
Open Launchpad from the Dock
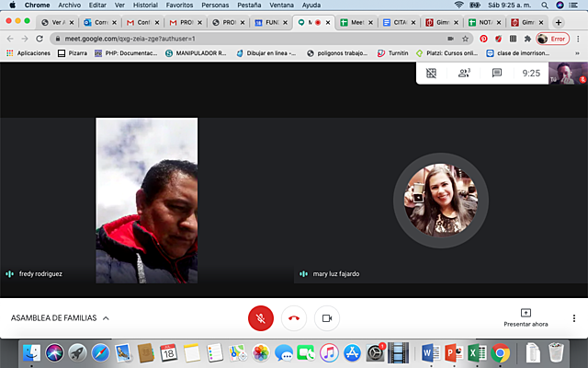coord(77,352)
